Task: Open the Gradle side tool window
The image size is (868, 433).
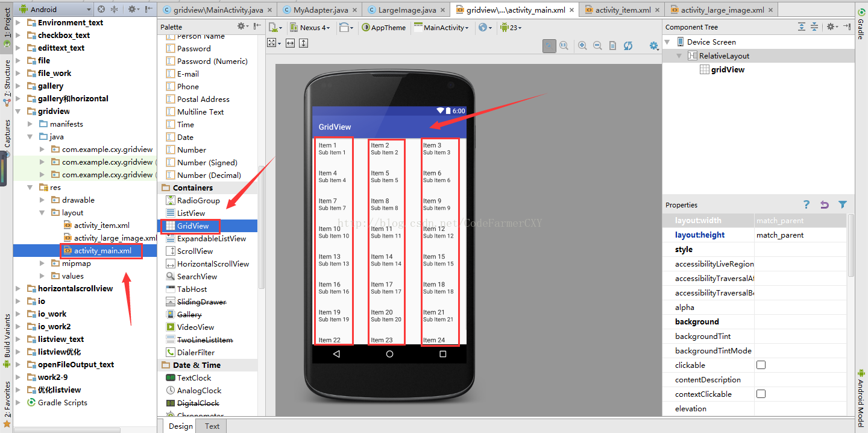Action: pyautogui.click(x=861, y=24)
